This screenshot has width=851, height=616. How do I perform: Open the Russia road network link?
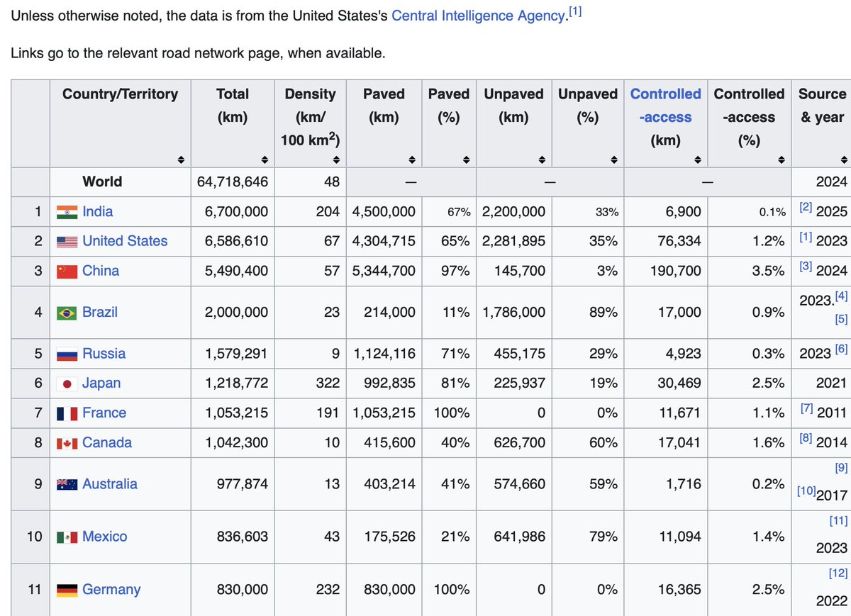coord(104,354)
